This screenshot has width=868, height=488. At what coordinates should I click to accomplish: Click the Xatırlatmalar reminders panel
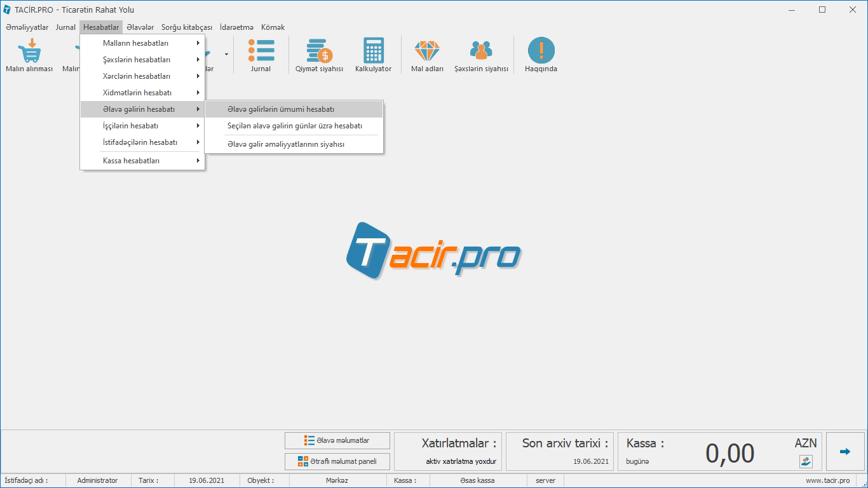[x=448, y=452]
